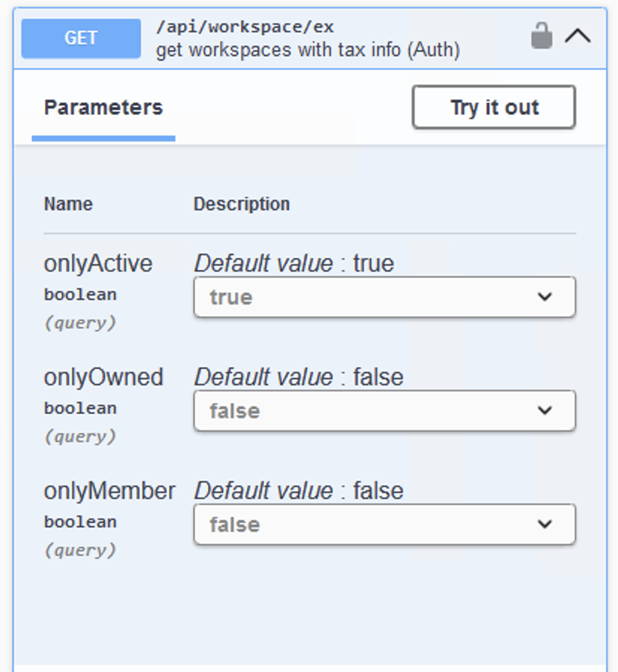Click 'Default value : false' above onlyMember dropdown

[x=299, y=491]
